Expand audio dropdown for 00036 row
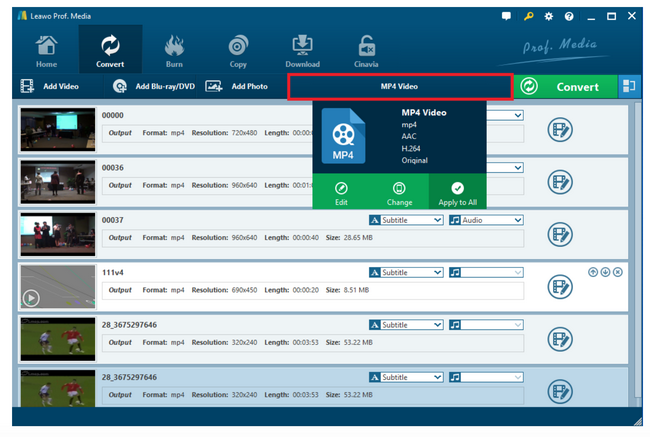 (x=517, y=168)
